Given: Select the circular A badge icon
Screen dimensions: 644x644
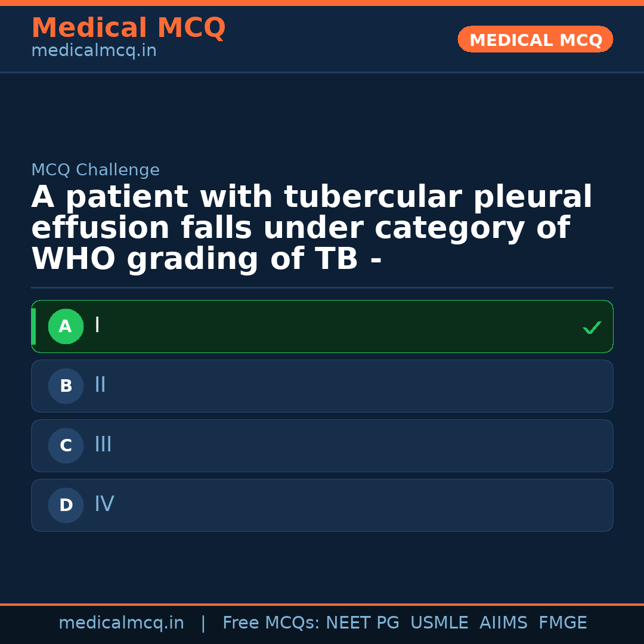Looking at the screenshot, I should (66, 326).
